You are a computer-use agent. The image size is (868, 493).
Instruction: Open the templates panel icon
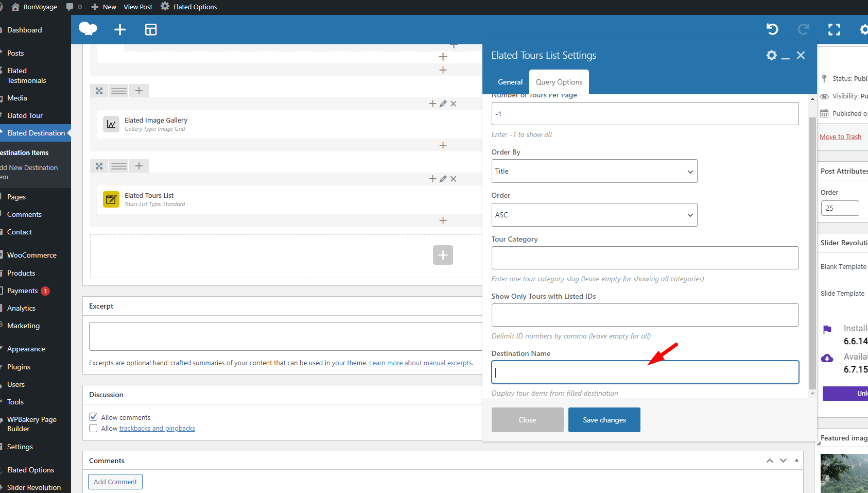click(151, 30)
